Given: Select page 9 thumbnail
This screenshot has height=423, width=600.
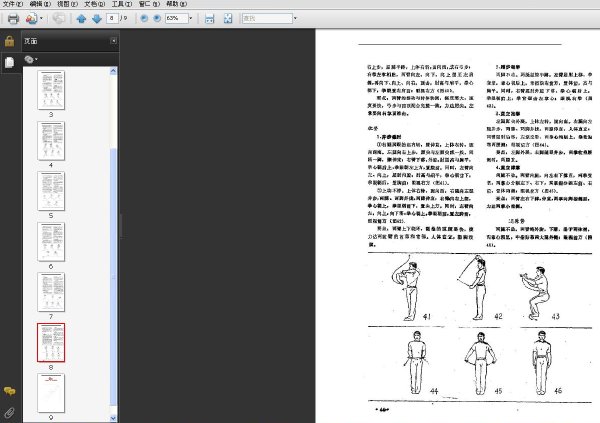Looking at the screenshot, I should click(x=51, y=393).
